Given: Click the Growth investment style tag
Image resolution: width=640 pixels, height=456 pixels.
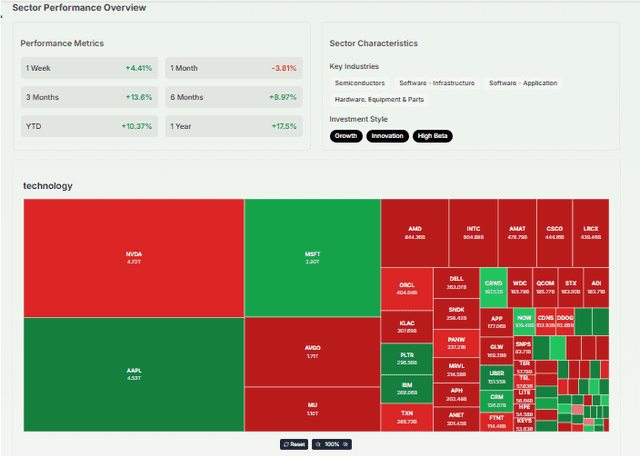Looking at the screenshot, I should 346,136.
